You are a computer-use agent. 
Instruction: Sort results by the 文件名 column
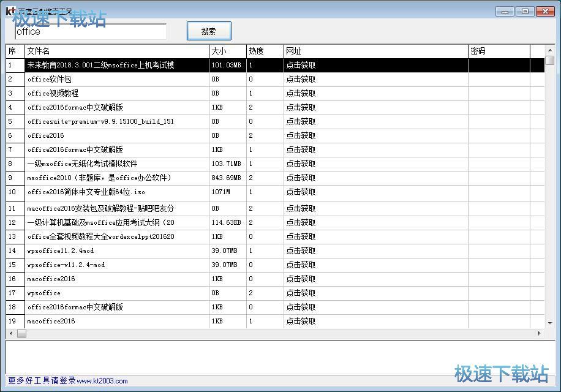click(x=116, y=51)
